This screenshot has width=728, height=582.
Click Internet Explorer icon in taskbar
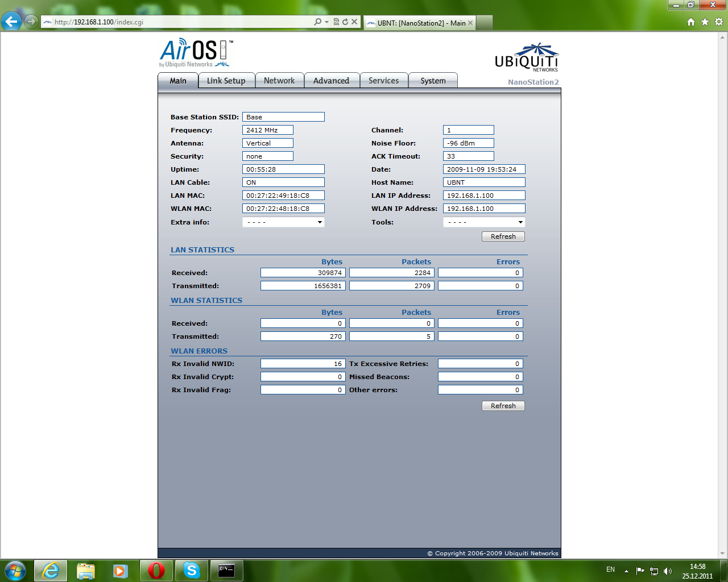(x=51, y=571)
